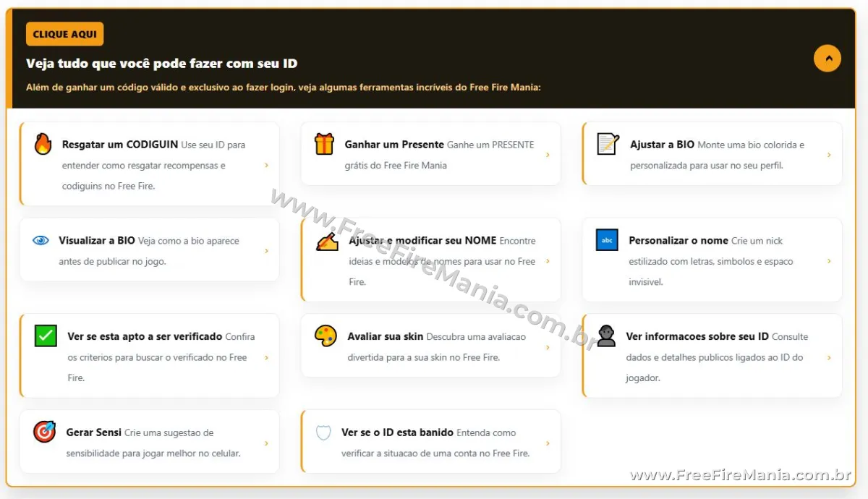The image size is (868, 499).
Task: Click the Veja tudo que você pode fazer heading
Action: (161, 64)
